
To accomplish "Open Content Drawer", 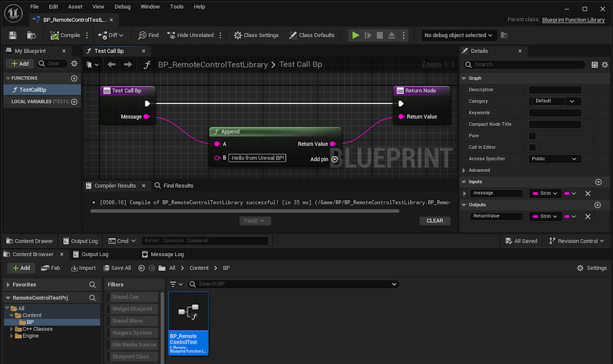I will 29,241.
